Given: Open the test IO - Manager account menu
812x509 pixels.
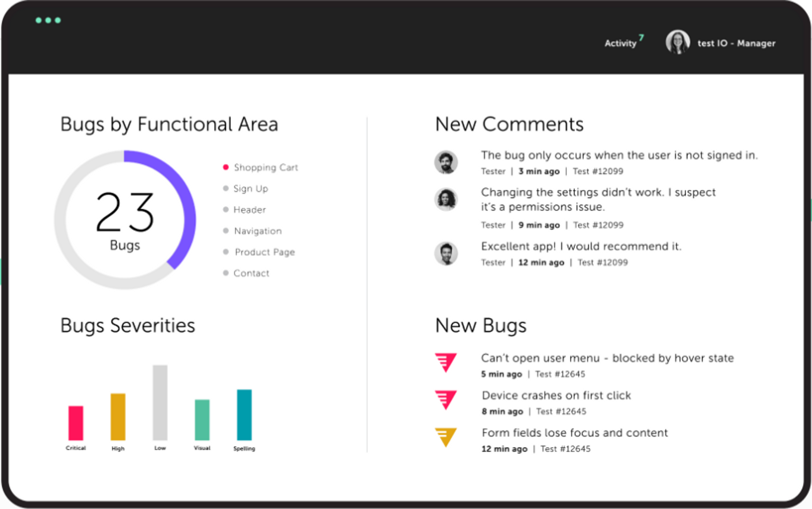Looking at the screenshot, I should pyautogui.click(x=736, y=43).
